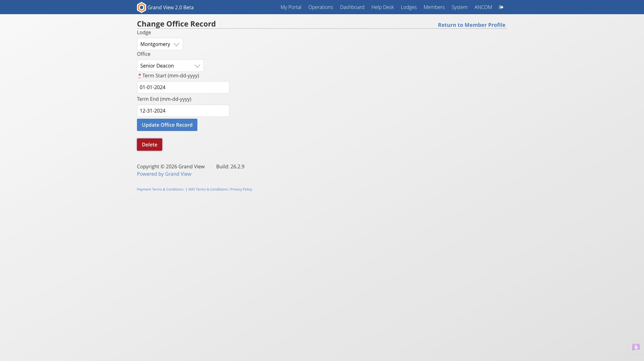This screenshot has height=361, width=644.
Task: Open the Lodge dropdown showing Montgomery
Action: pyautogui.click(x=160, y=44)
